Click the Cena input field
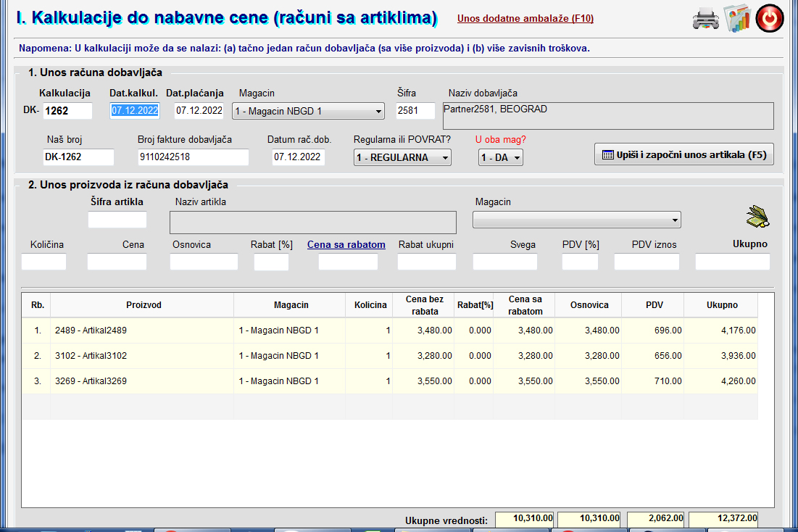The width and height of the screenshot is (798, 532). [117, 262]
